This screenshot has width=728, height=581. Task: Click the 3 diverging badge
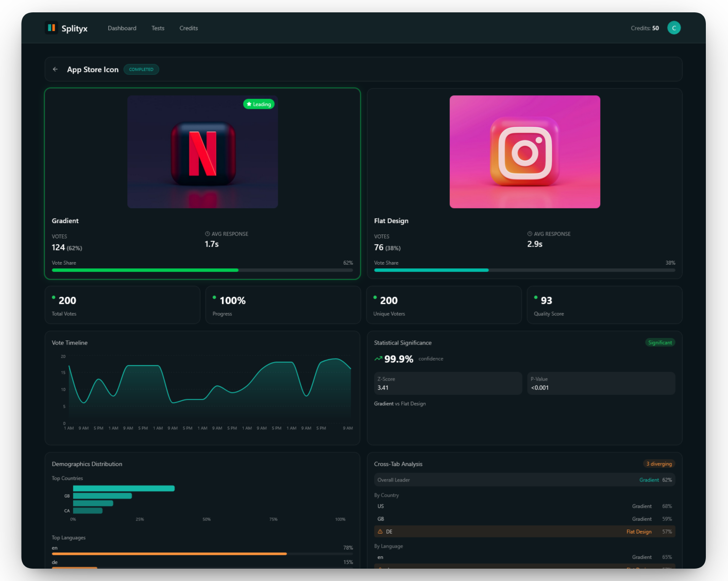coord(659,464)
